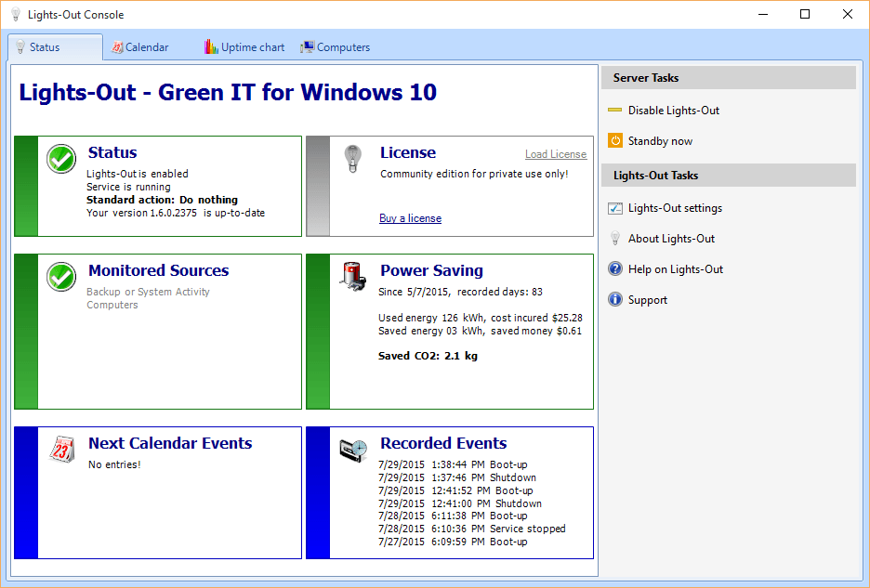
Task: Click 'Service is running' status line
Action: click(x=128, y=187)
